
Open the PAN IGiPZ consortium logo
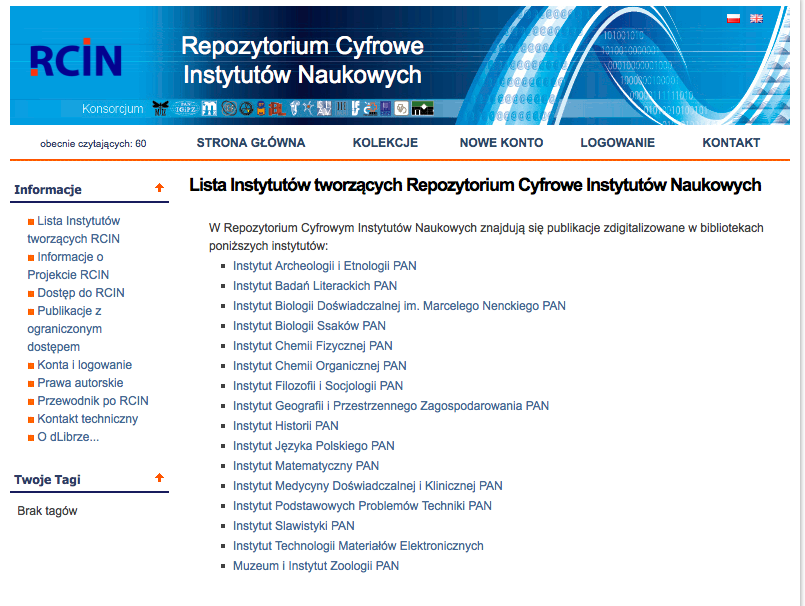point(185,108)
